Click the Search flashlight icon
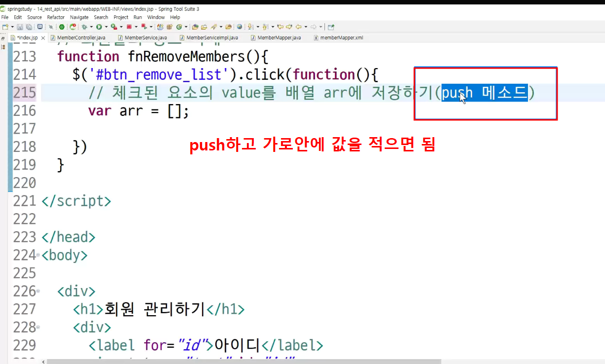The height and width of the screenshot is (364, 605). click(x=213, y=27)
